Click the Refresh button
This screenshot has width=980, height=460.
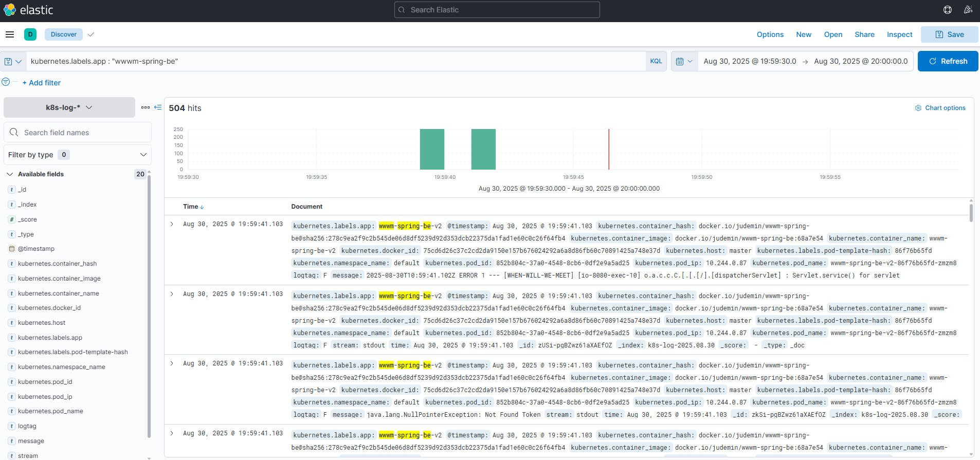click(x=948, y=61)
